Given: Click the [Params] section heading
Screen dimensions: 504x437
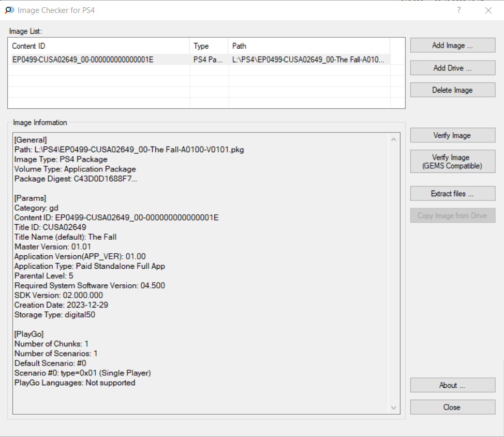Looking at the screenshot, I should tap(30, 198).
